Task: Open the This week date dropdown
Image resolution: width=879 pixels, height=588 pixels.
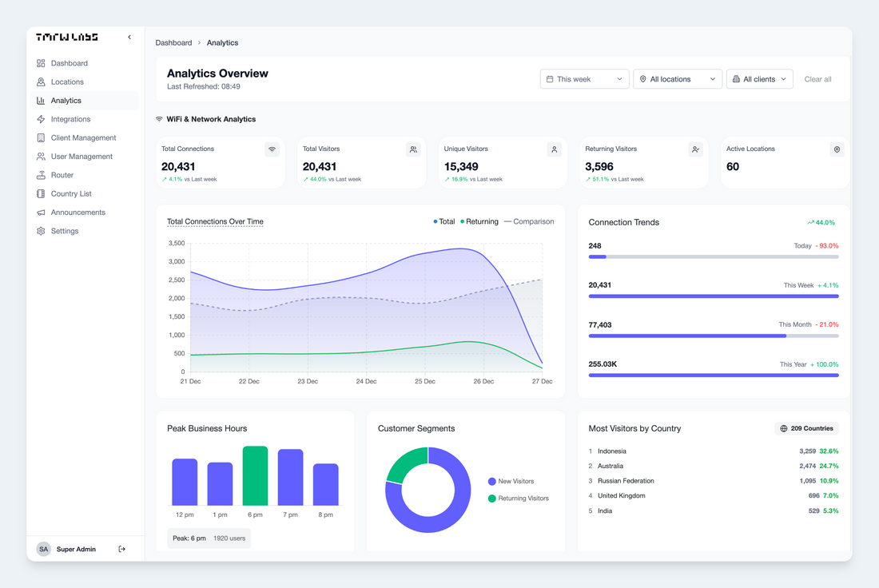Action: click(585, 79)
